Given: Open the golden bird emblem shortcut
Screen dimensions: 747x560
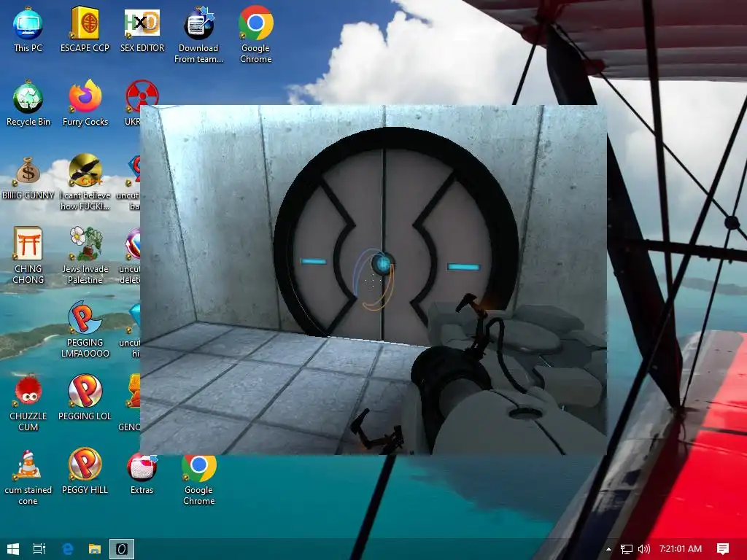Looking at the screenshot, I should click(85, 183).
